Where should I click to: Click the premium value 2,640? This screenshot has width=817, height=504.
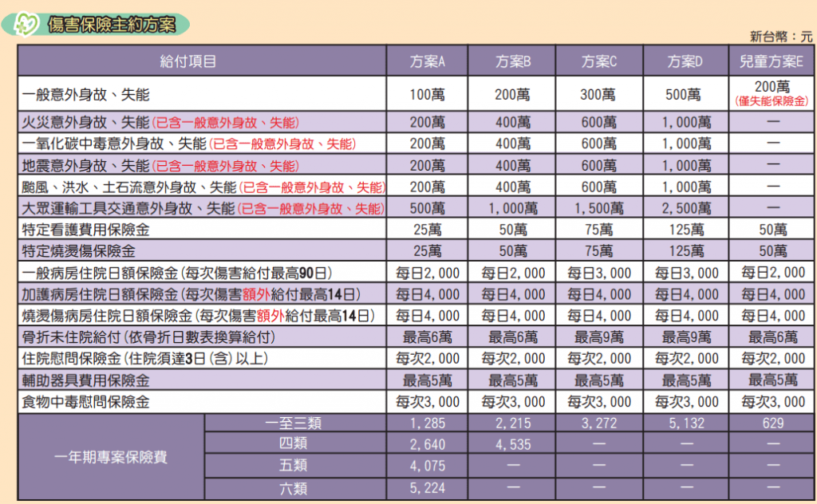(x=428, y=445)
